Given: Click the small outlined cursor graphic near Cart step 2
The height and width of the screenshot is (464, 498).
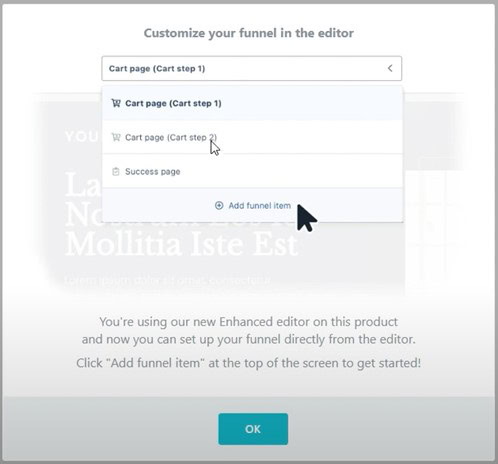Looking at the screenshot, I should tap(215, 148).
